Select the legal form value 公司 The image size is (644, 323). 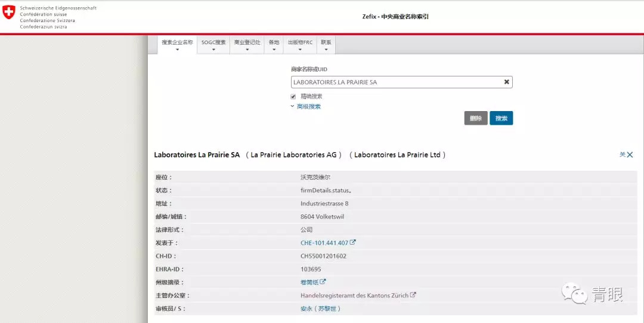click(307, 230)
